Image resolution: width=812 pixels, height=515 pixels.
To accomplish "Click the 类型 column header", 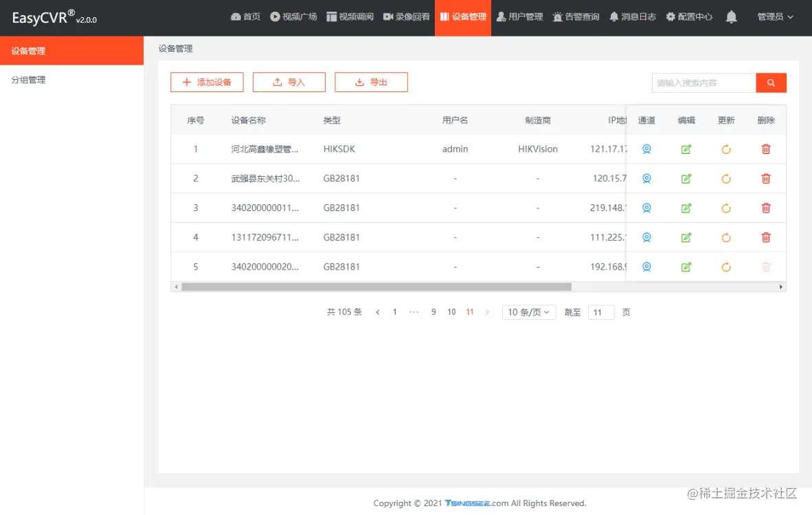I will click(x=332, y=120).
